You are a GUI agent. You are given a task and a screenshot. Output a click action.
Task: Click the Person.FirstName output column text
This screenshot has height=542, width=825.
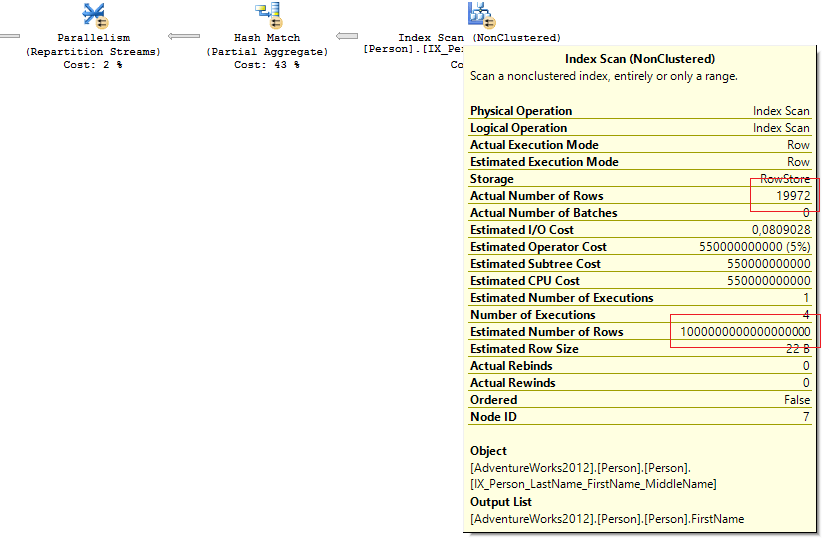(607, 519)
